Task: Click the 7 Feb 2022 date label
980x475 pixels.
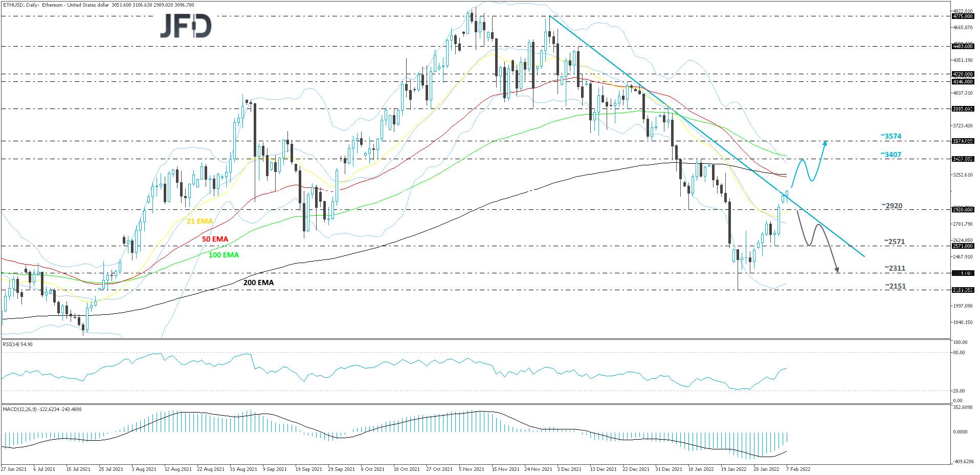Action: point(798,469)
